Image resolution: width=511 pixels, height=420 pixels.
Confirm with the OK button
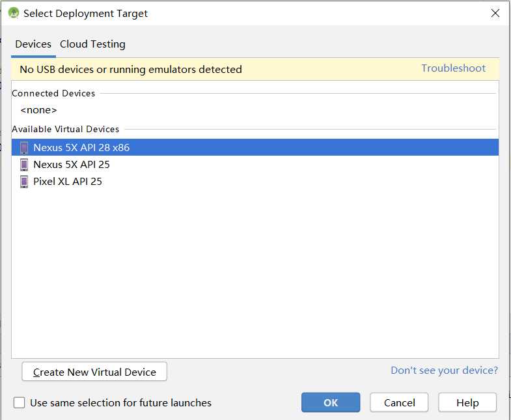(331, 402)
